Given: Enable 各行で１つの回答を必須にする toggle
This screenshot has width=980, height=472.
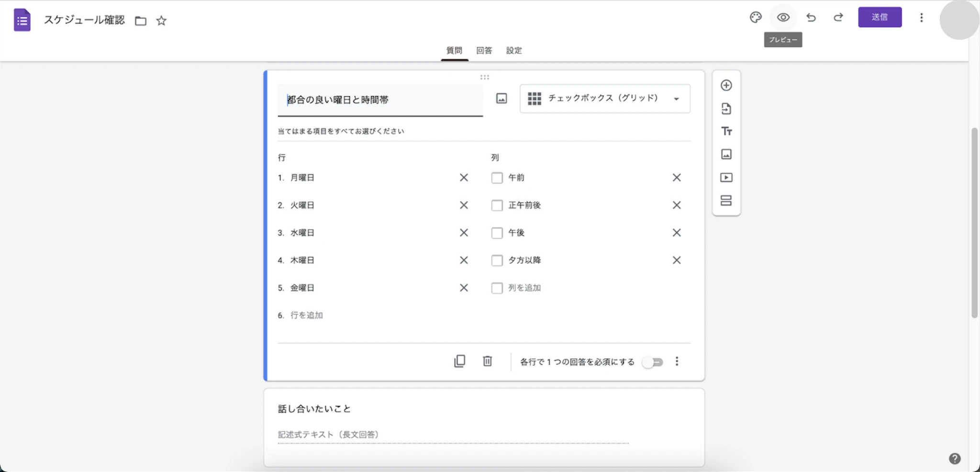Looking at the screenshot, I should (x=653, y=362).
